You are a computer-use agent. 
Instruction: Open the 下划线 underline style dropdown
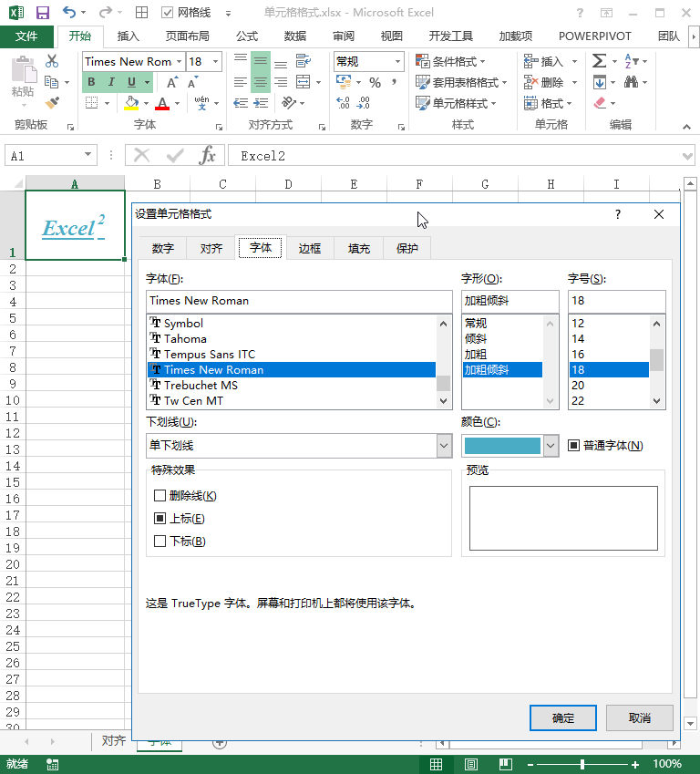tap(444, 446)
